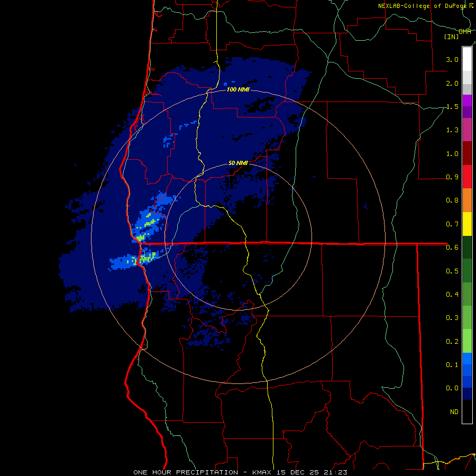Click the NEXLAB-College of DuPage label

point(422,6)
